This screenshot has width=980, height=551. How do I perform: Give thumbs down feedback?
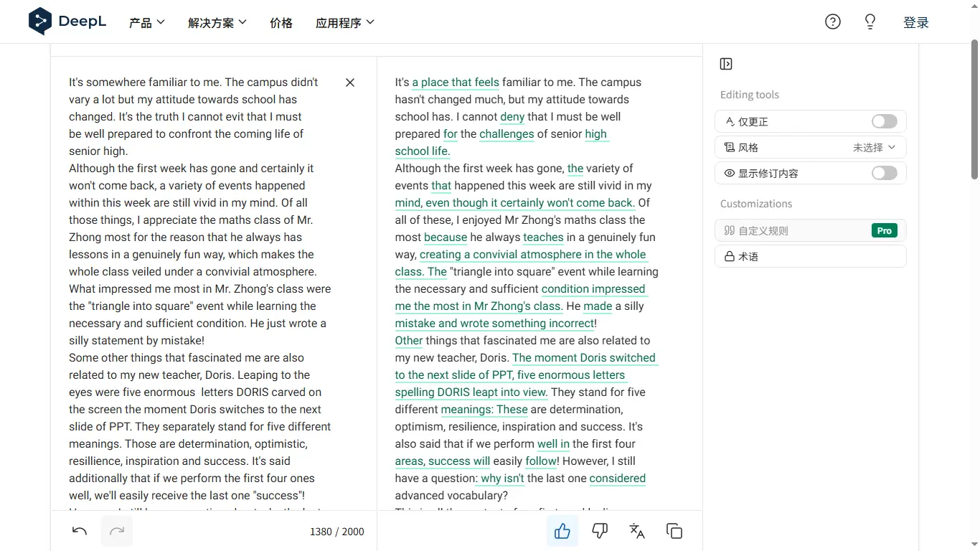pyautogui.click(x=600, y=531)
